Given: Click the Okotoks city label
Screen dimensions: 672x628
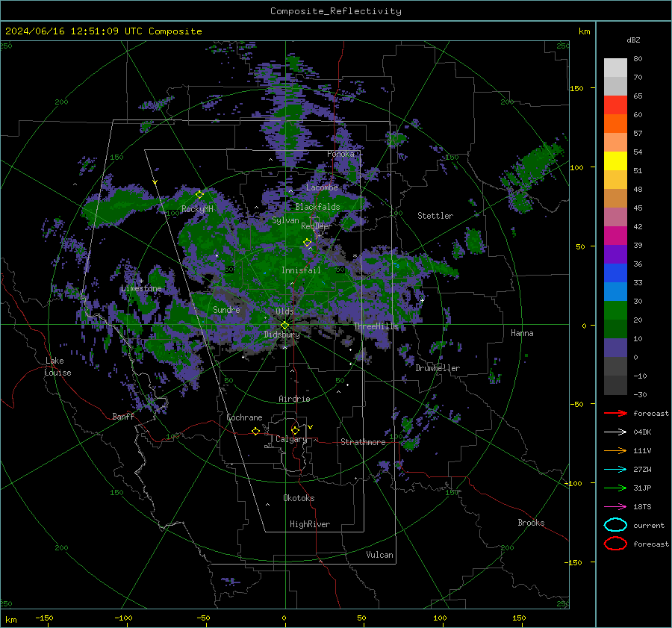Looking at the screenshot, I should point(299,498).
